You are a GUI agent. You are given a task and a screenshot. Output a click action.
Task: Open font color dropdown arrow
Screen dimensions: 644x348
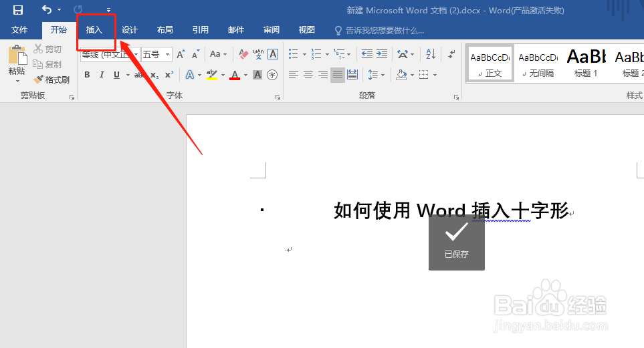245,75
